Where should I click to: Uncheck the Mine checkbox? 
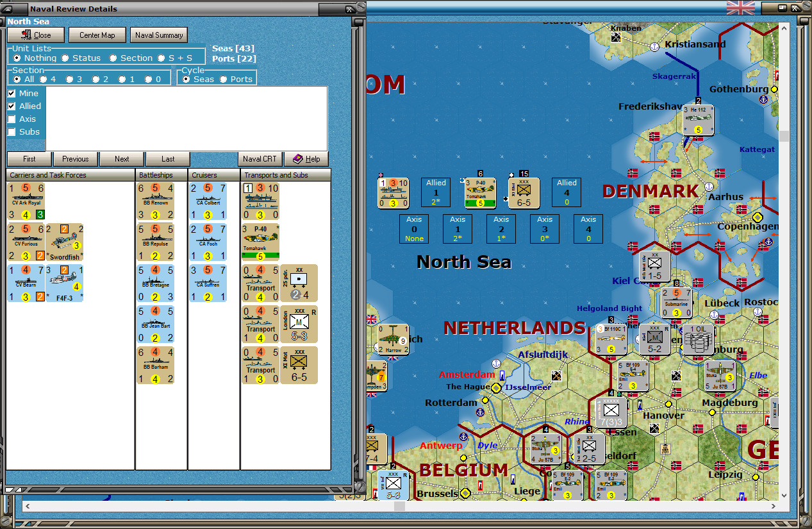(x=12, y=93)
